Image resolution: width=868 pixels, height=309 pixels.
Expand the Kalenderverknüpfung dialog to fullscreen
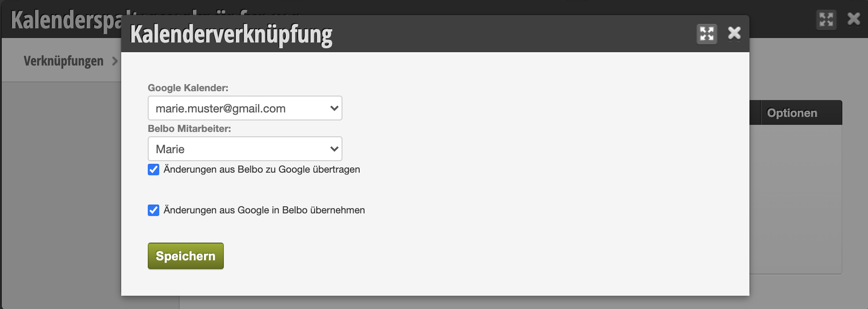coord(707,34)
